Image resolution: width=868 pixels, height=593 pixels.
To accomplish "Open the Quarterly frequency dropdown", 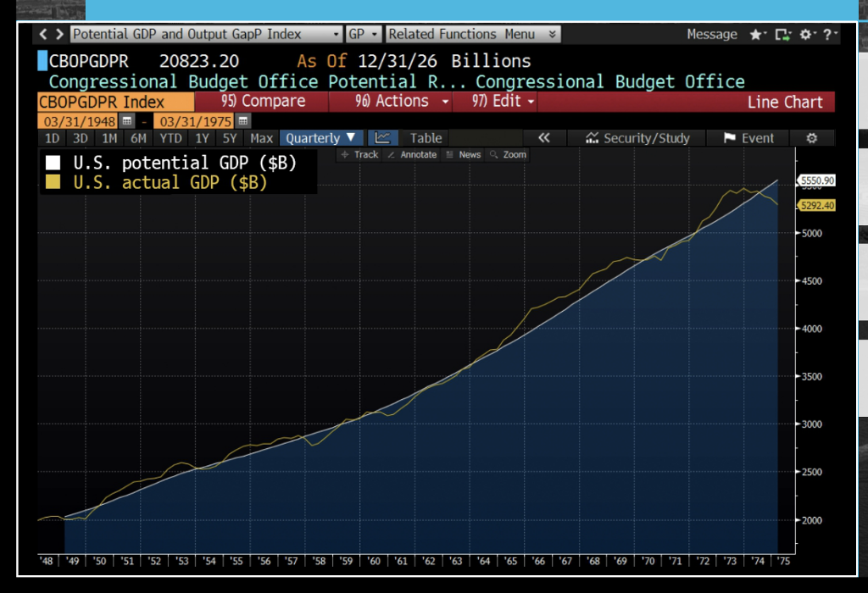I will pos(321,137).
